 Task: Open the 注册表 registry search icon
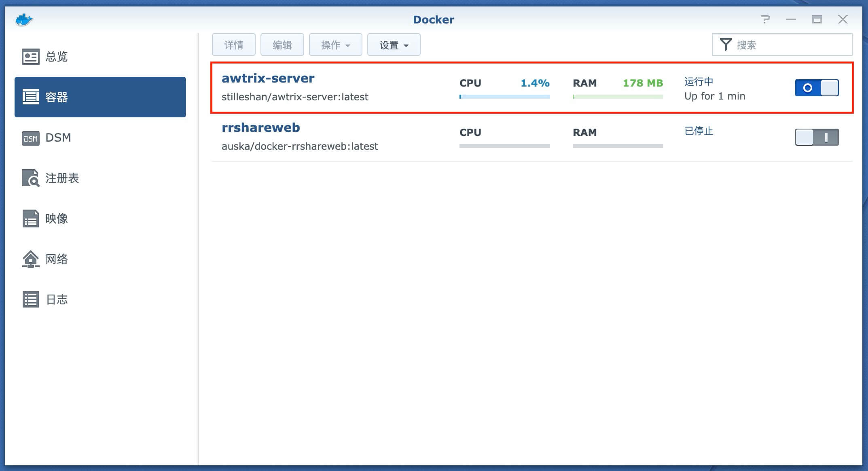tap(30, 178)
